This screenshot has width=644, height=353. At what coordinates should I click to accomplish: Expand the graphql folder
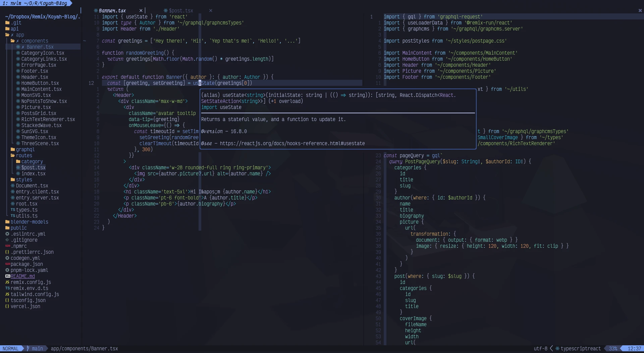[x=25, y=150]
